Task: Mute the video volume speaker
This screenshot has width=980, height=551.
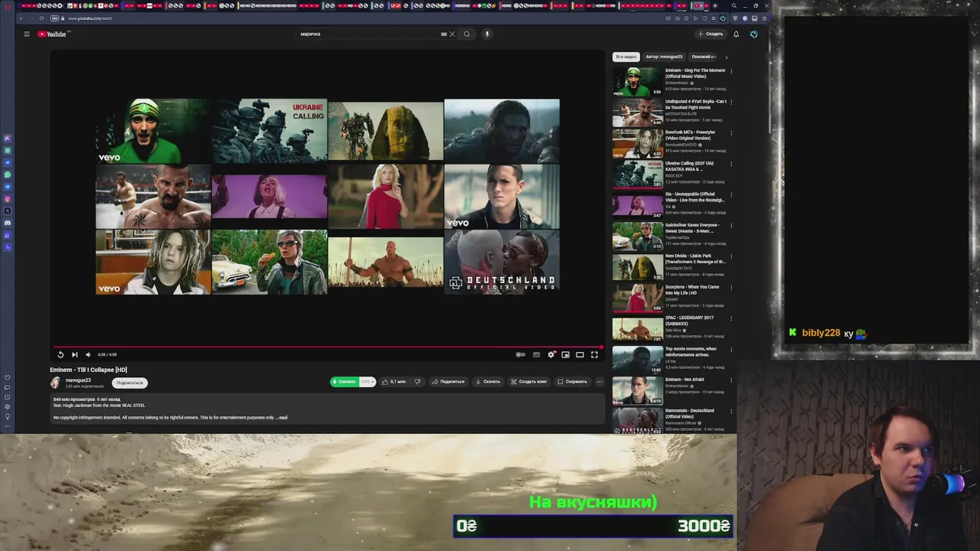Action: pos(88,354)
